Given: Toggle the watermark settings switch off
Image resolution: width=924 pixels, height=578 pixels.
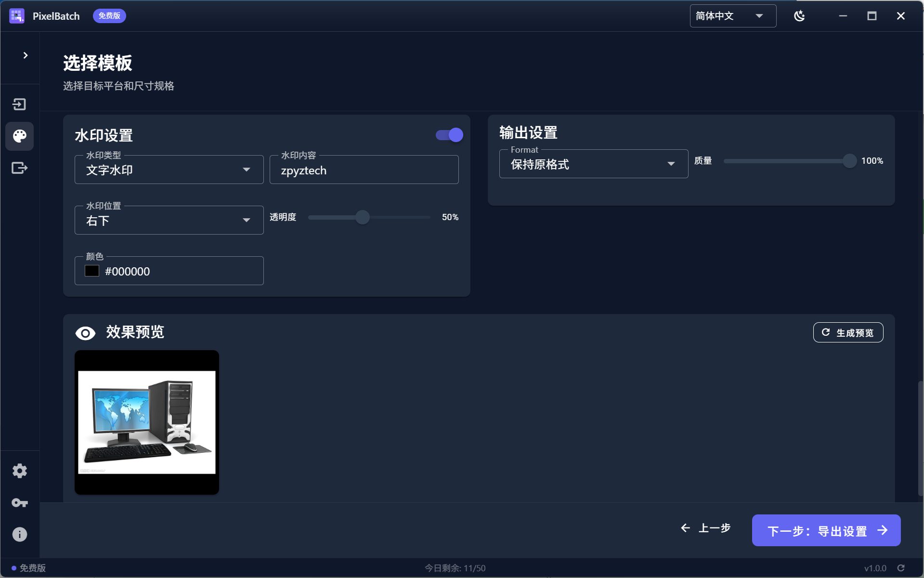Looking at the screenshot, I should coord(448,135).
